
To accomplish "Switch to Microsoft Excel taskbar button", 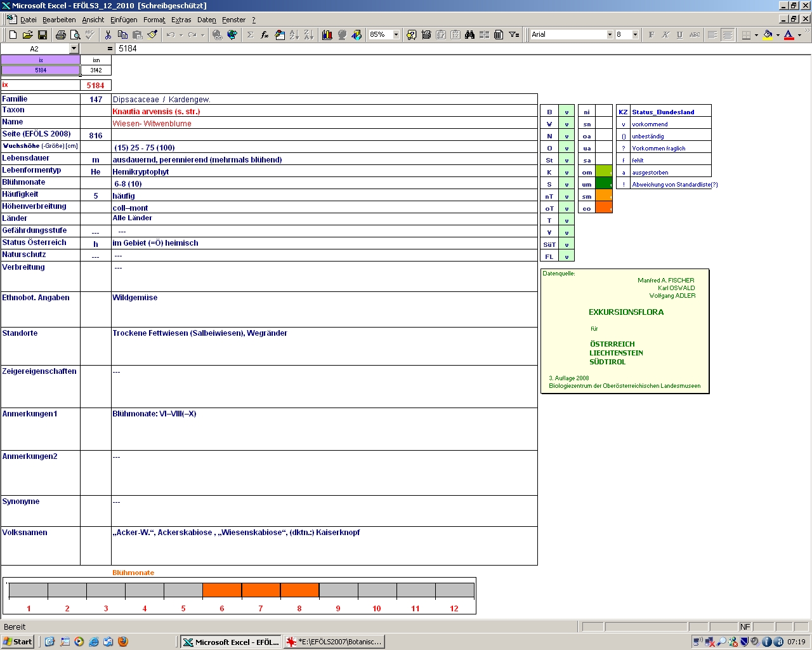I will (231, 642).
